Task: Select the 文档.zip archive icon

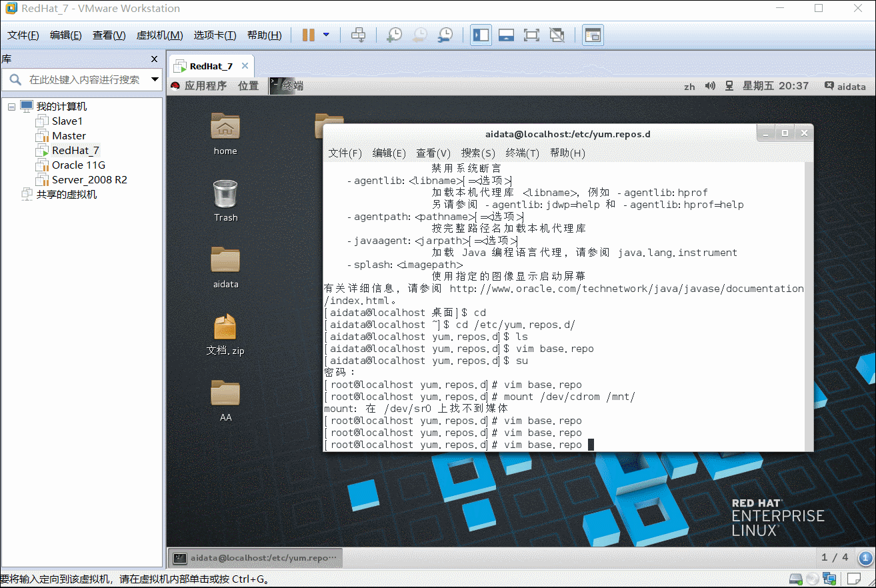Action: [x=225, y=334]
